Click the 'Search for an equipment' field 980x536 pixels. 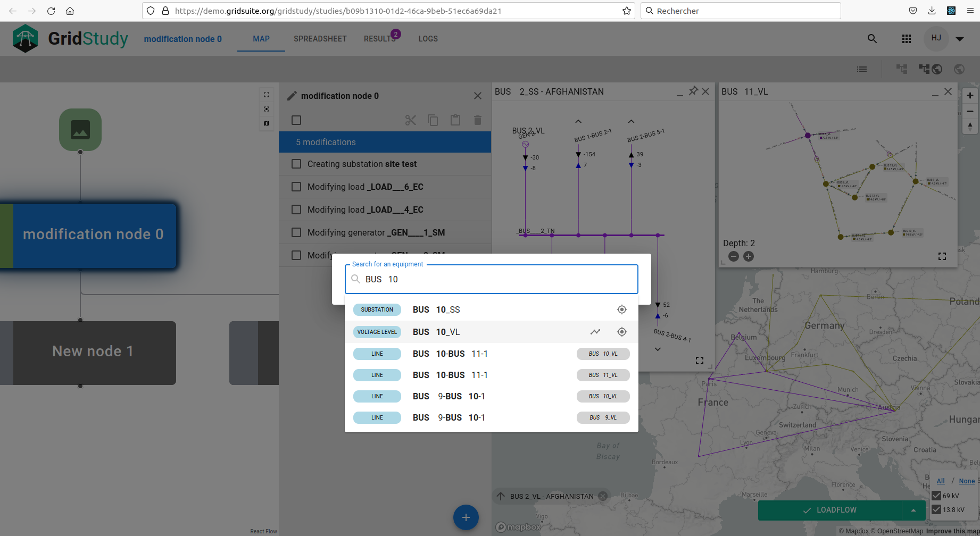(492, 279)
